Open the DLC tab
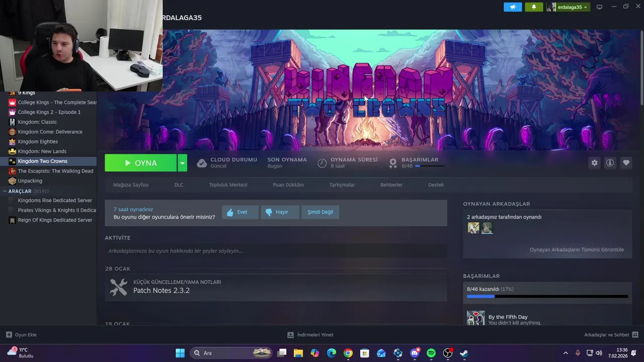 (x=179, y=185)
